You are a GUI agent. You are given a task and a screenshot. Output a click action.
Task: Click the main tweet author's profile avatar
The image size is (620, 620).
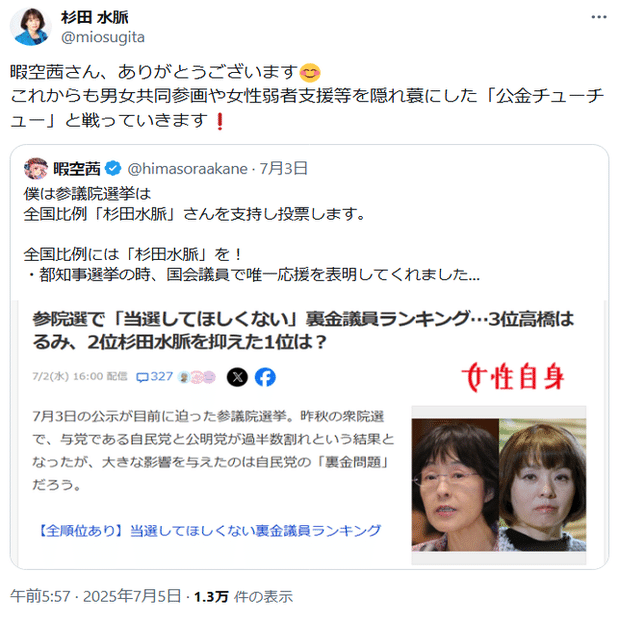(x=30, y=27)
